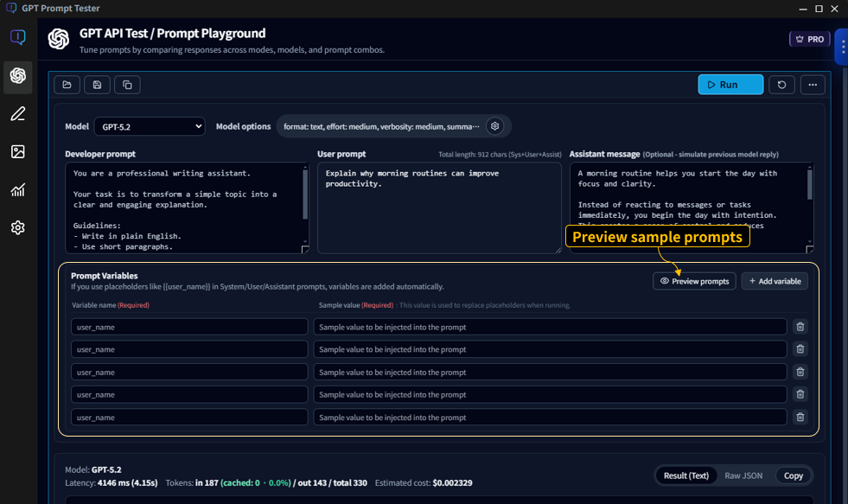Reset the session with the circular arrow icon

(x=782, y=85)
